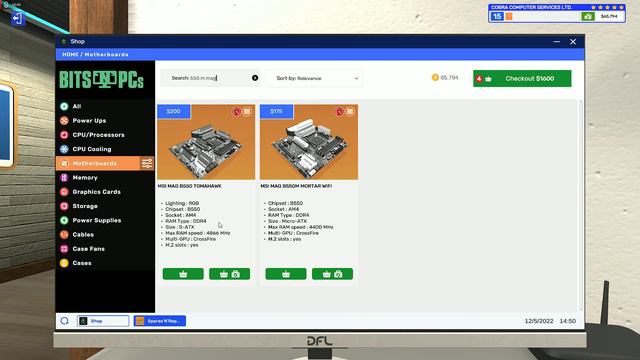Open CPU/Processors category
The image size is (640, 360).
(x=105, y=135)
